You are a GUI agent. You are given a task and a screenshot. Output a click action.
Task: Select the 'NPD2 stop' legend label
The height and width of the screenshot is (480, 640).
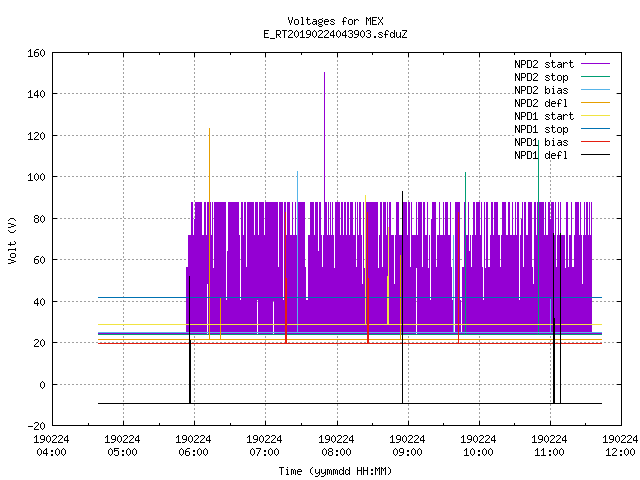[x=541, y=77]
